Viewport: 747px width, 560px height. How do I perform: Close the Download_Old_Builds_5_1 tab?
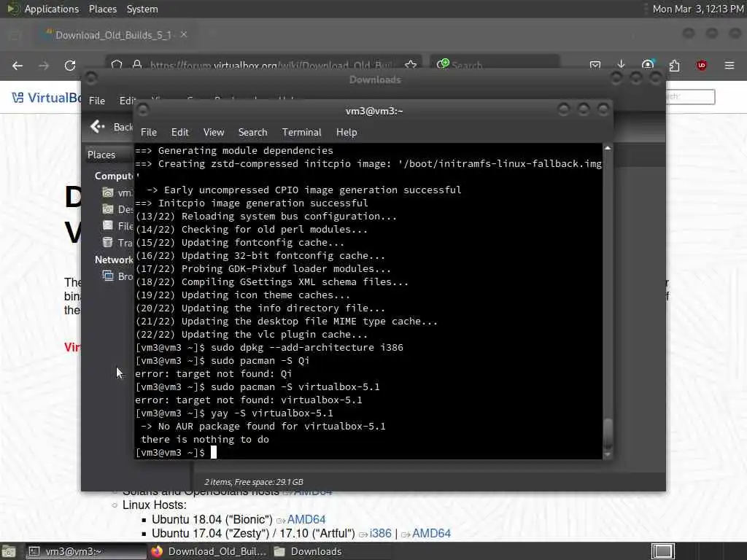183,35
